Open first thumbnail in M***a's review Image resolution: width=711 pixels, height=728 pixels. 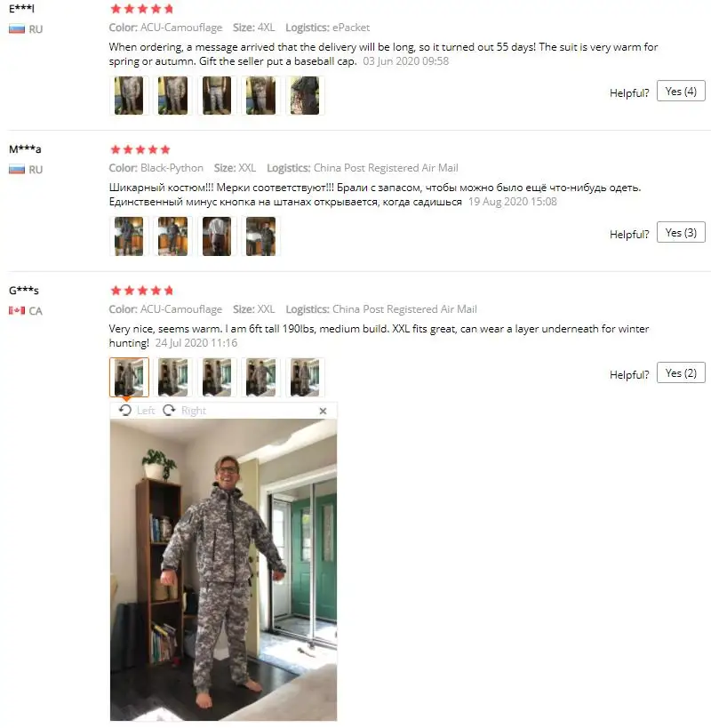point(129,236)
